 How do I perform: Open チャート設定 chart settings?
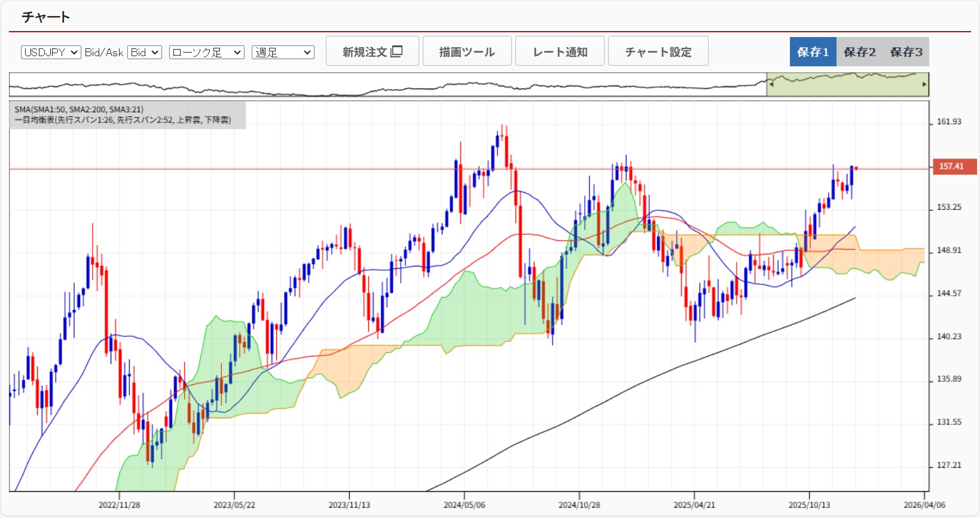658,51
